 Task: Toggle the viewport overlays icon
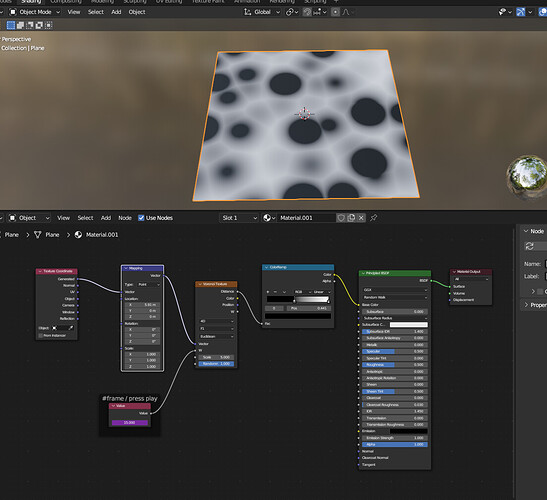(x=543, y=12)
